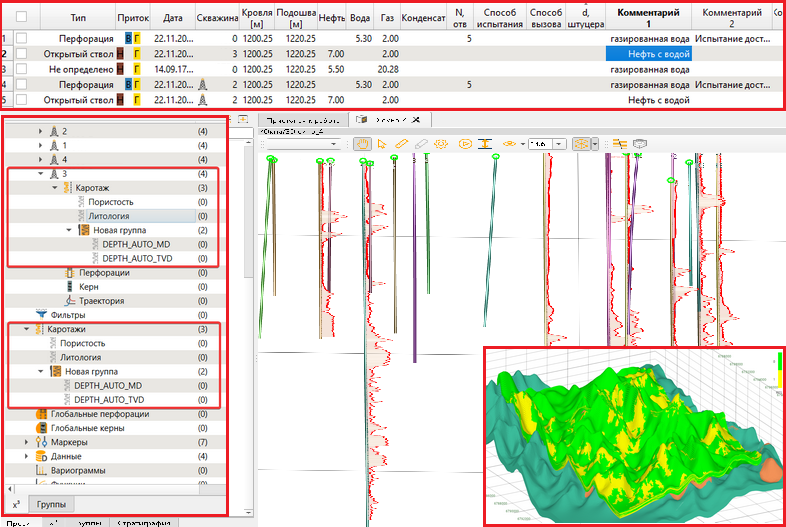Expand well 2 in the tree

[x=41, y=131]
